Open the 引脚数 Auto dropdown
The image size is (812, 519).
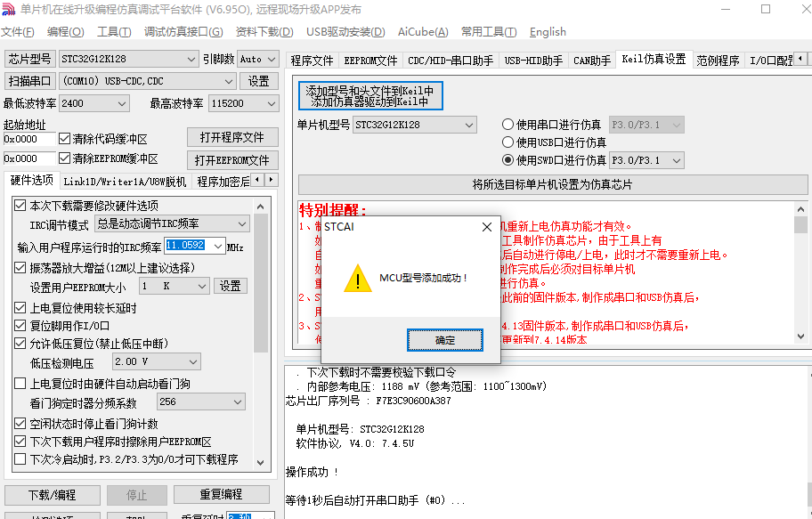[258, 59]
